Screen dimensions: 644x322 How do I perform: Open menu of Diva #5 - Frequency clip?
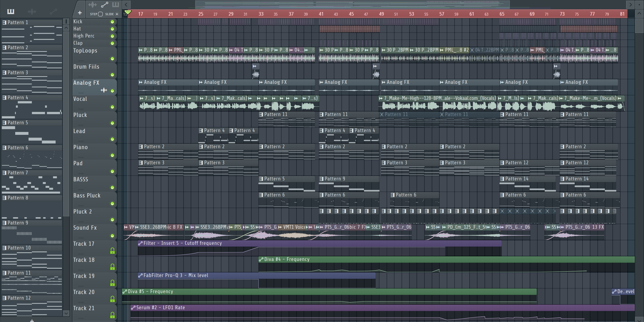click(x=125, y=292)
